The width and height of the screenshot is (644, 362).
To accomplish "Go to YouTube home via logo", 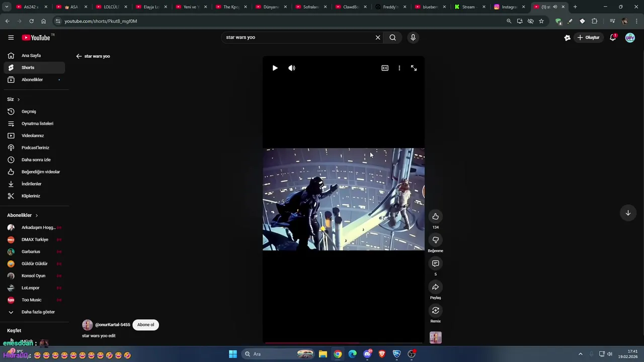I will 37,38.
